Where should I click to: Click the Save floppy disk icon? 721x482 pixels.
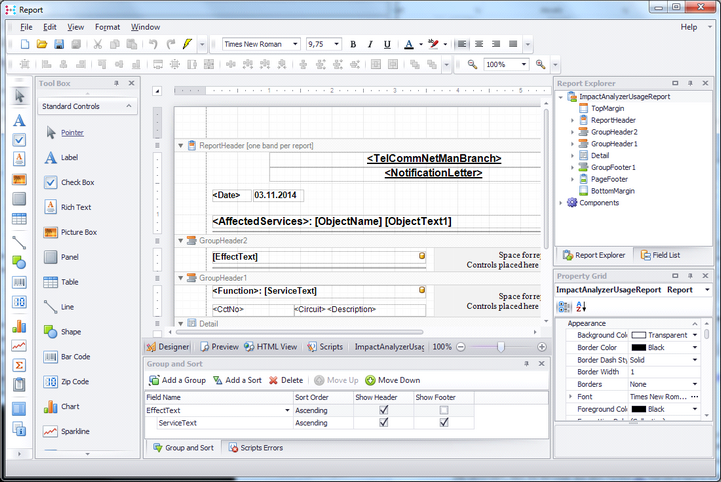tap(59, 44)
